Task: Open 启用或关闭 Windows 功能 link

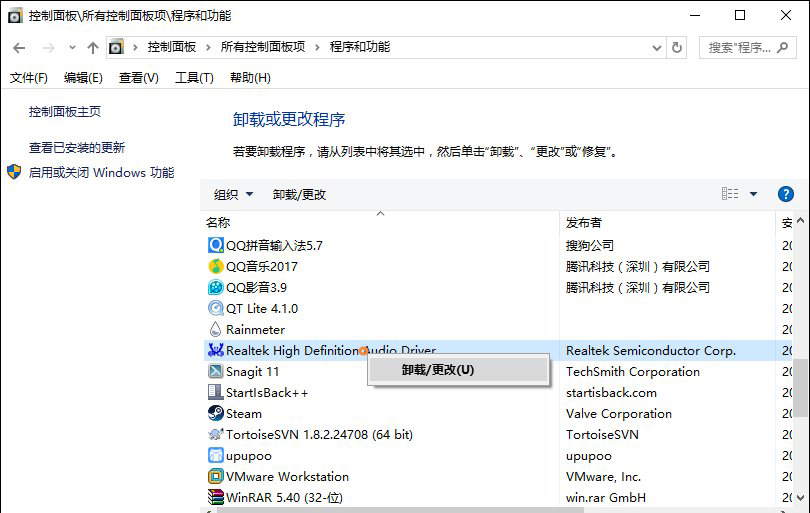Action: [x=101, y=173]
